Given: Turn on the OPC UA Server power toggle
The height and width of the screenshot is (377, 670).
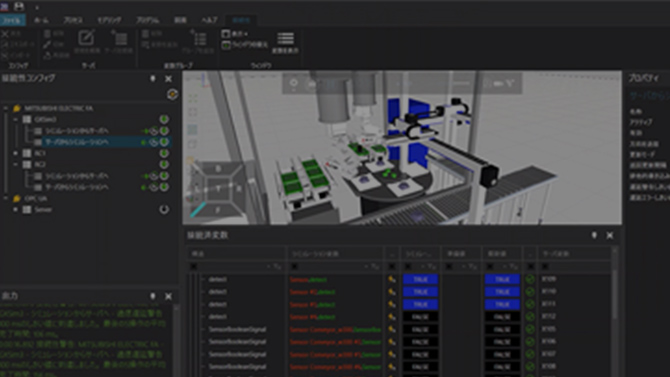Looking at the screenshot, I should pyautogui.click(x=164, y=209).
